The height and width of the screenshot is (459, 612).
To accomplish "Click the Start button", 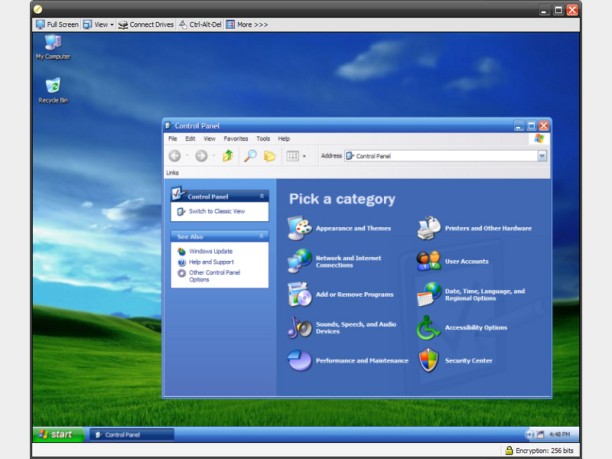I will (58, 434).
